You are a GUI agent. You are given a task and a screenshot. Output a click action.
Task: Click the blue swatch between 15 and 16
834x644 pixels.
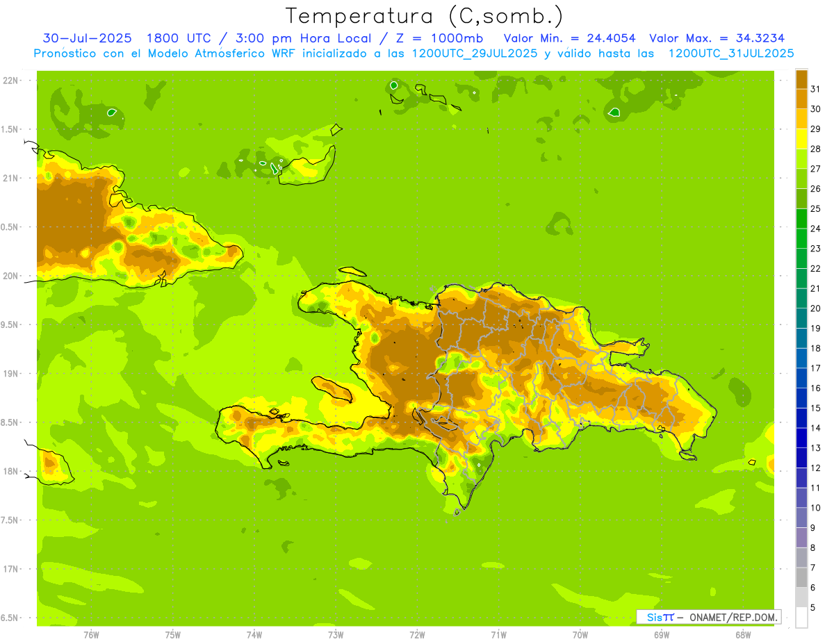[801, 398]
